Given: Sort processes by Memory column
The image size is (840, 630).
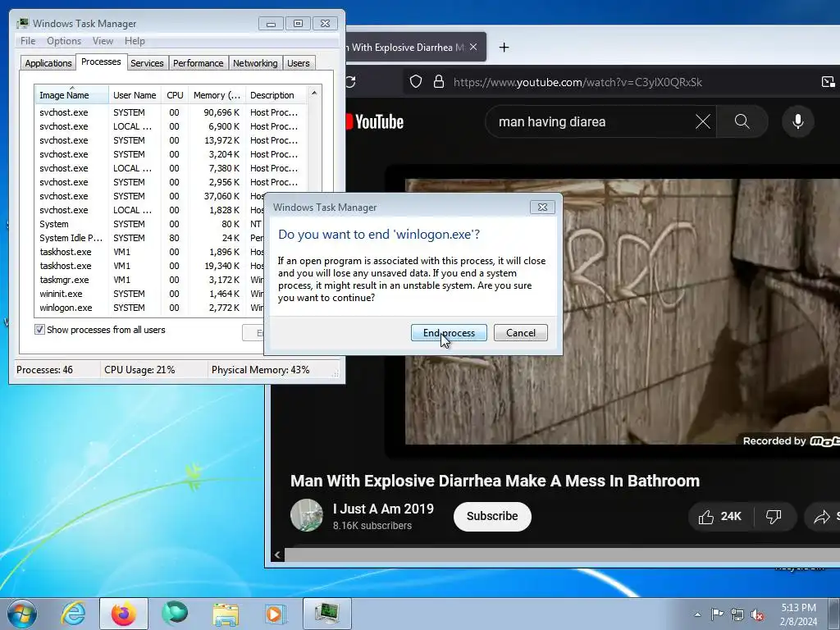Looking at the screenshot, I should pos(217,95).
